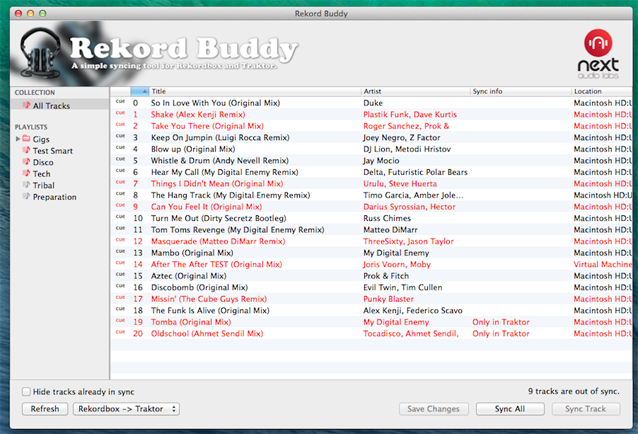
Task: Click the All Tracks collection icon
Action: pos(26,105)
